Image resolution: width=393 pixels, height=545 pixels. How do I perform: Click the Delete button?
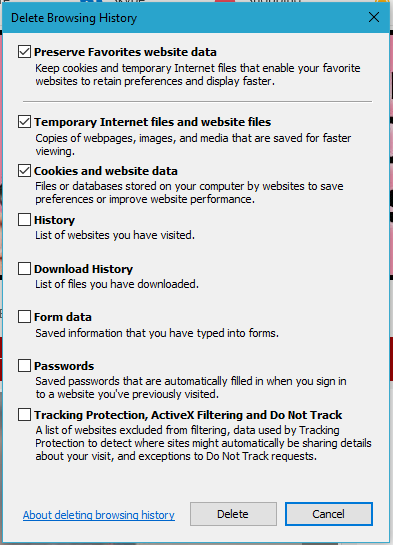pyautogui.click(x=233, y=514)
